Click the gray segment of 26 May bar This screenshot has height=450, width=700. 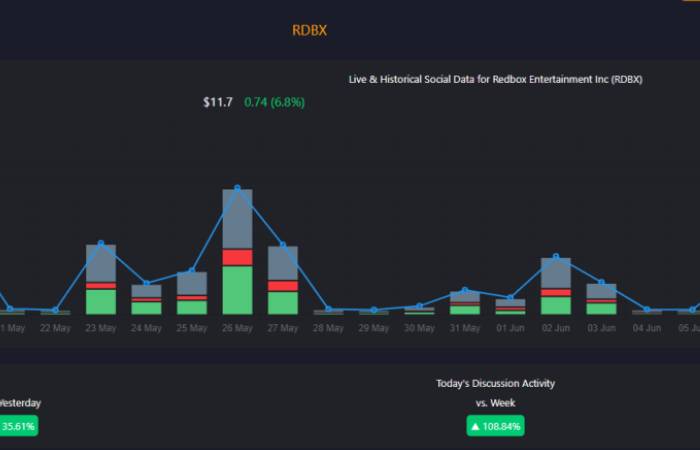tap(238, 219)
